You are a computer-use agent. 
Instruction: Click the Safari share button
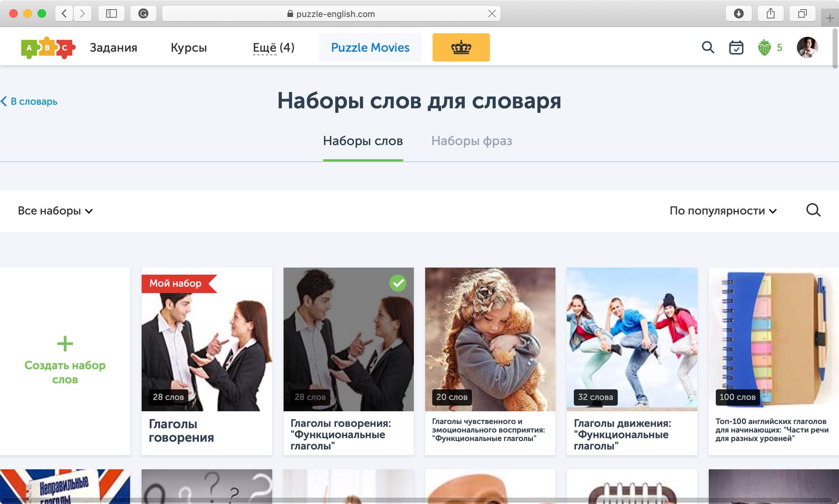point(770,14)
